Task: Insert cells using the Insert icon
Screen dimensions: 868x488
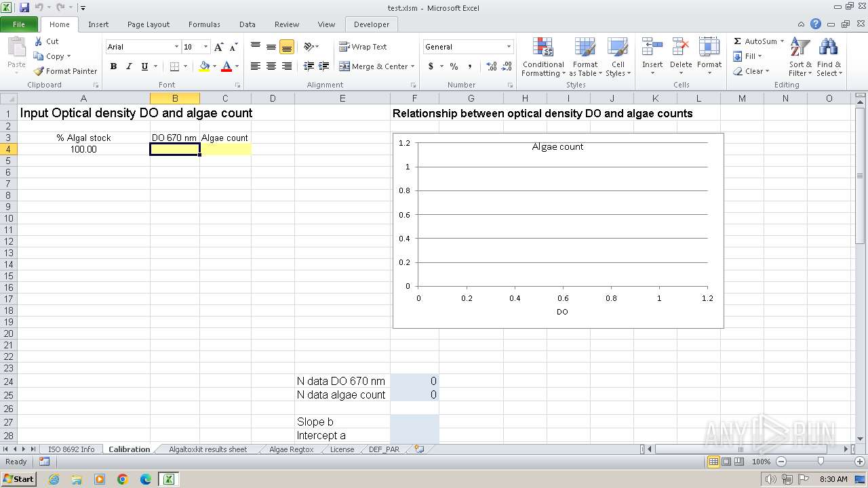Action: tap(652, 47)
